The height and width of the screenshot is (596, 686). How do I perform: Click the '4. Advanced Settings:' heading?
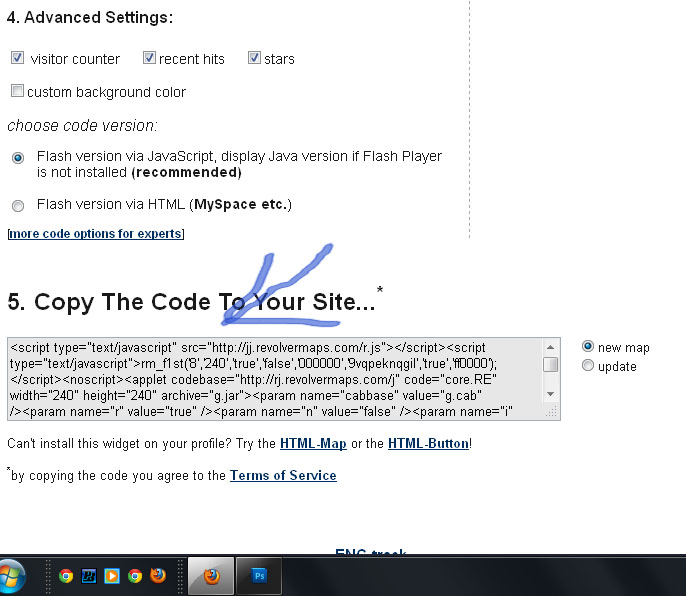pyautogui.click(x=90, y=18)
